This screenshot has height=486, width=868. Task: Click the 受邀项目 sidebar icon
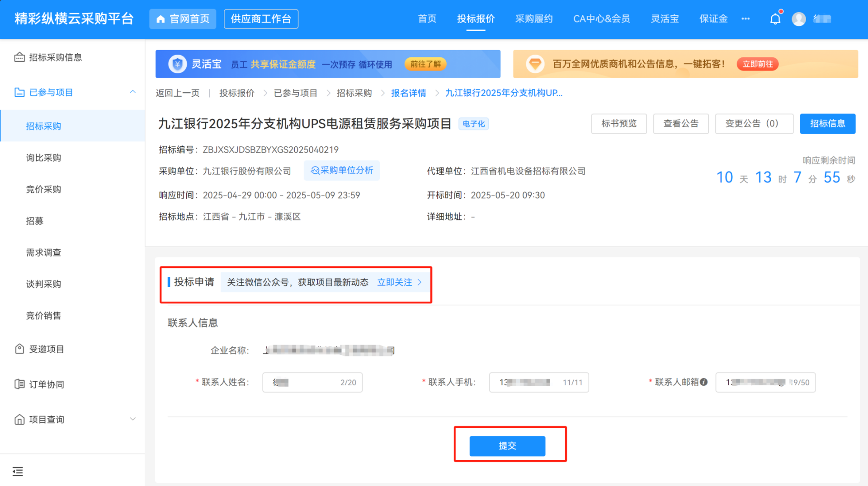click(x=19, y=349)
